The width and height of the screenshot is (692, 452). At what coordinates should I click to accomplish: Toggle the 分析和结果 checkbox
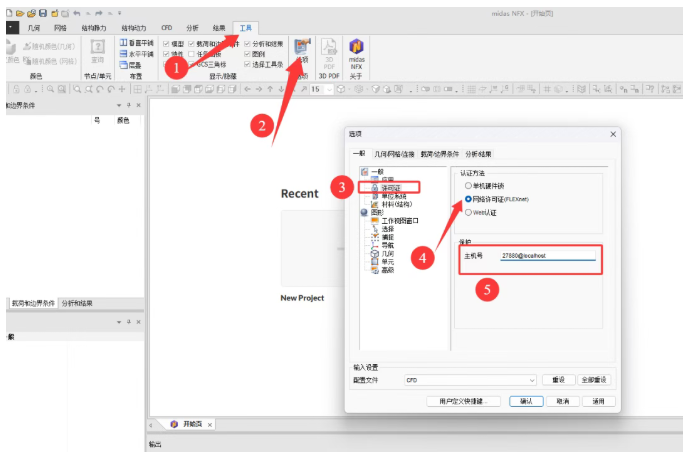point(247,44)
